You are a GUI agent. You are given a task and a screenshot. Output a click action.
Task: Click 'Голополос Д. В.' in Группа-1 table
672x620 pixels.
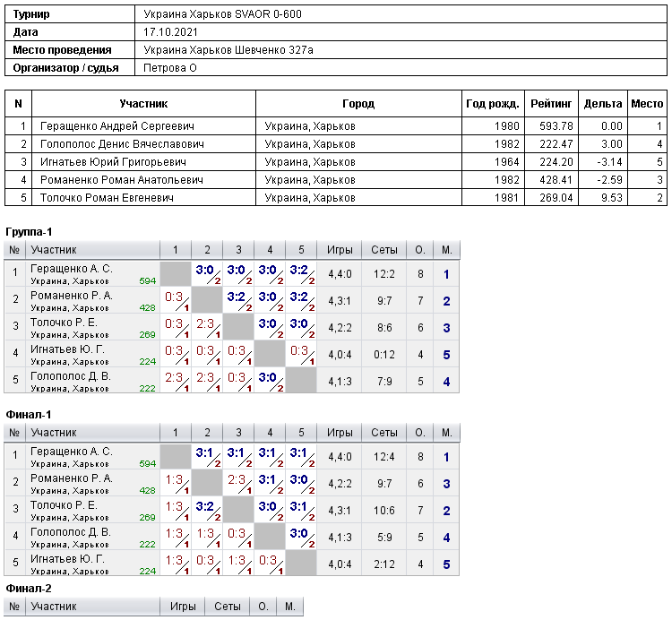71,376
